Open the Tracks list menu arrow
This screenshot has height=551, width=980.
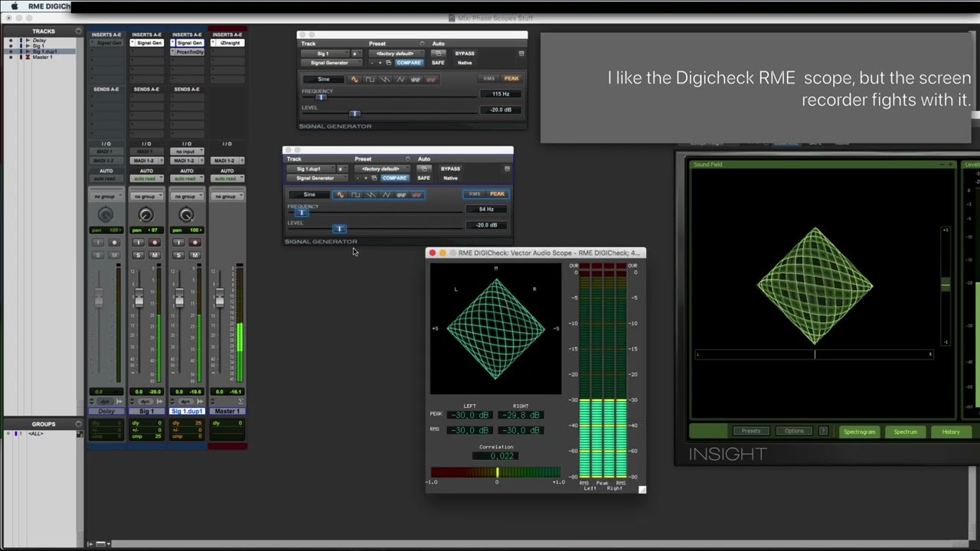tap(78, 31)
